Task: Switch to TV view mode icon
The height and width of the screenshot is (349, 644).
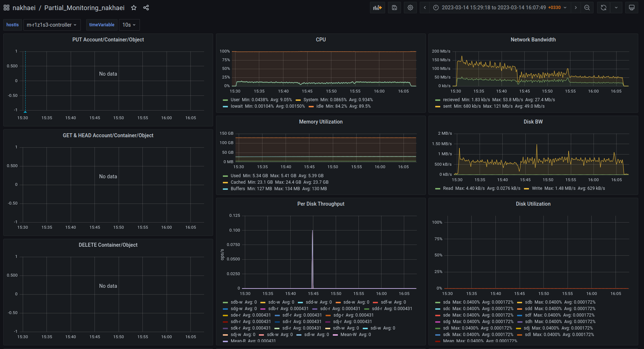Action: (x=632, y=8)
